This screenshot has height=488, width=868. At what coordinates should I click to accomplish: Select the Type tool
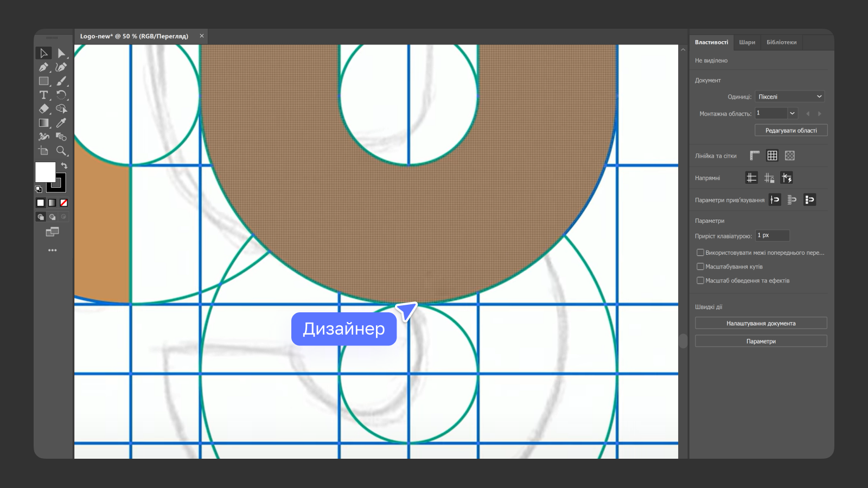pyautogui.click(x=44, y=95)
